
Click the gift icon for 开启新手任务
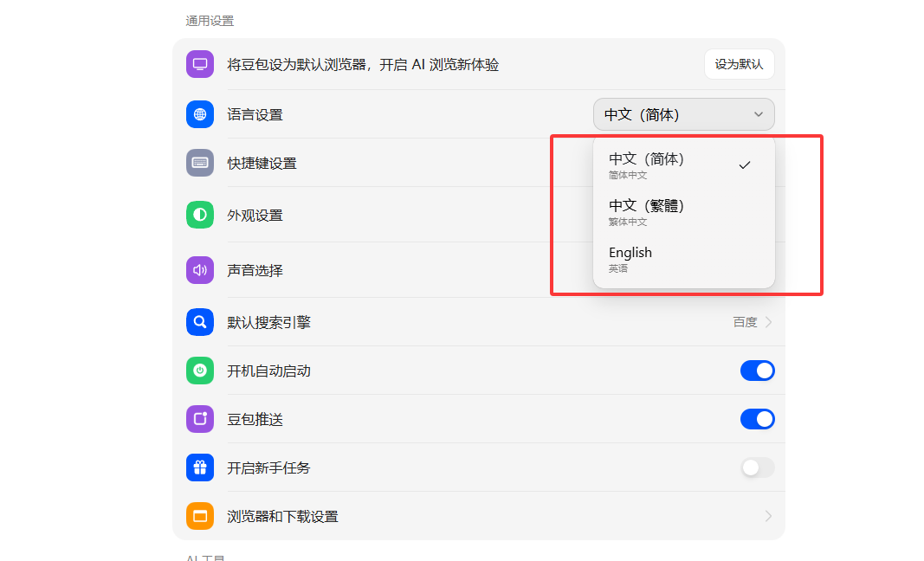click(x=200, y=467)
